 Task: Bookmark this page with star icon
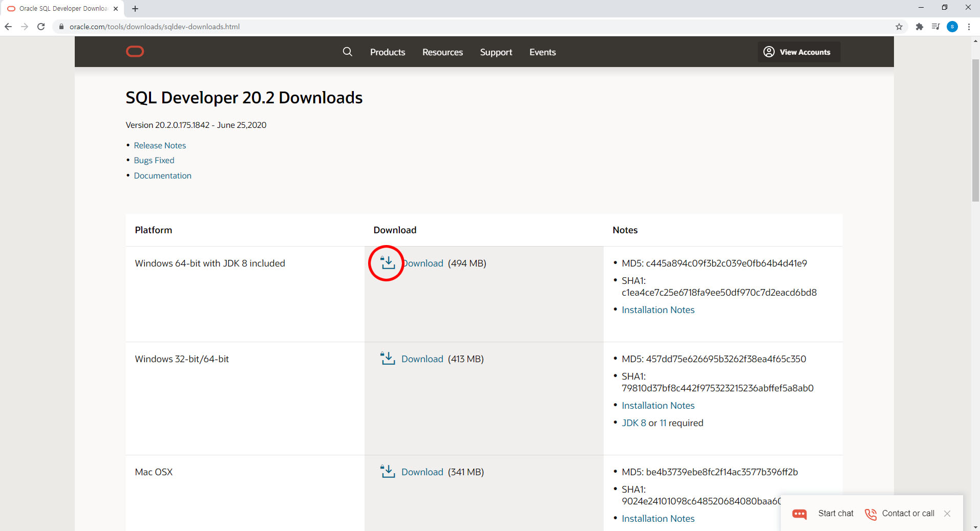pyautogui.click(x=899, y=27)
